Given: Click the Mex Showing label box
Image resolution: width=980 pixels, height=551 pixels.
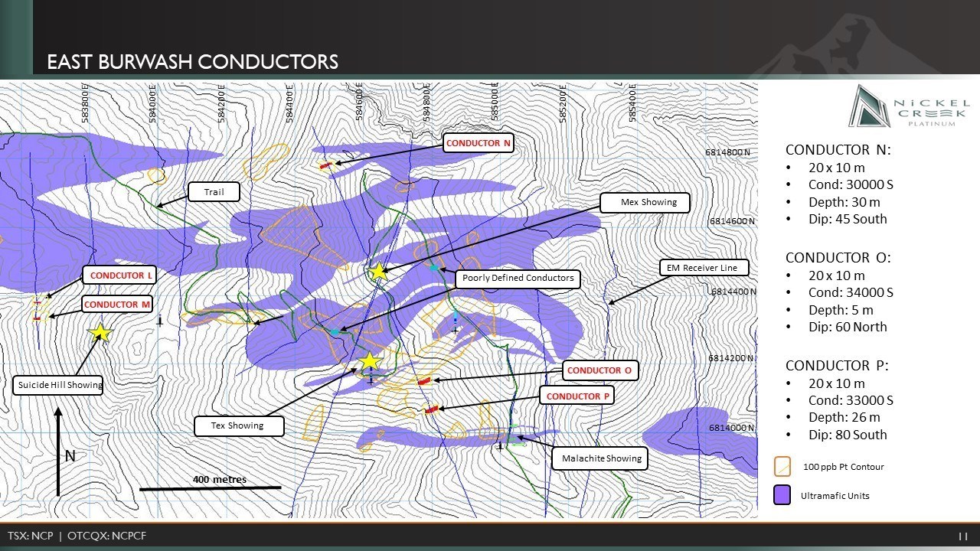Looking at the screenshot, I should pos(645,203).
